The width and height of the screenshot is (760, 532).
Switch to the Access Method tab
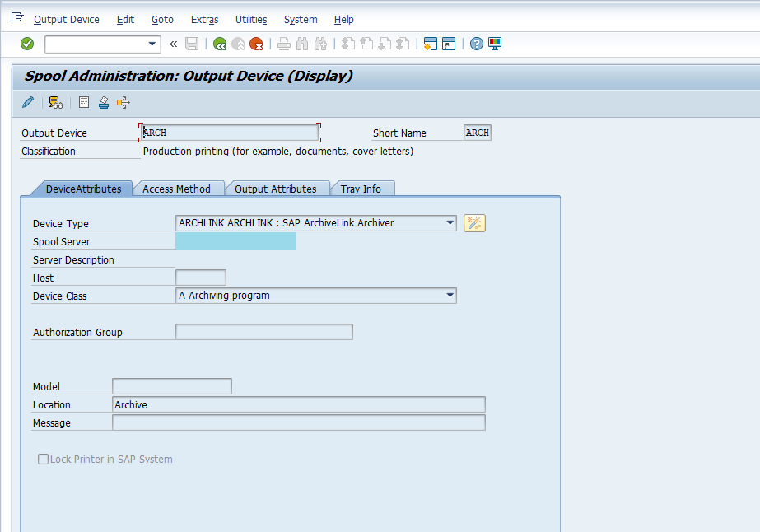[x=176, y=189]
